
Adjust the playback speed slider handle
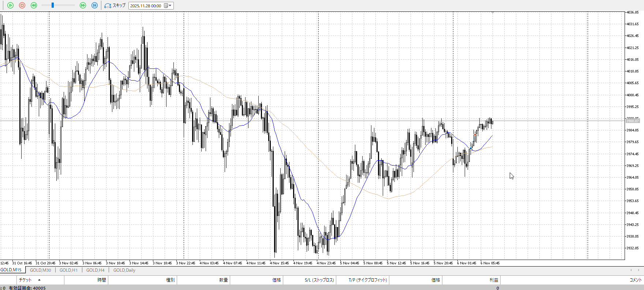coord(53,5)
